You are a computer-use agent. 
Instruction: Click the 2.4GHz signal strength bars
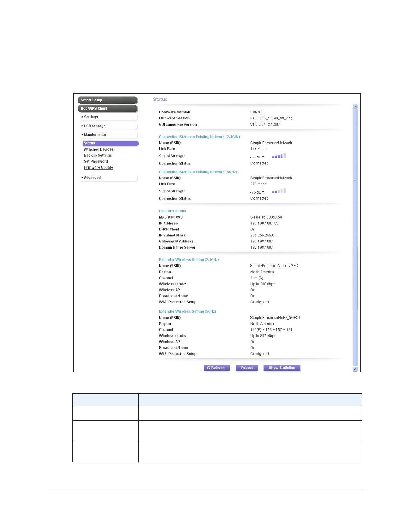pos(279,156)
